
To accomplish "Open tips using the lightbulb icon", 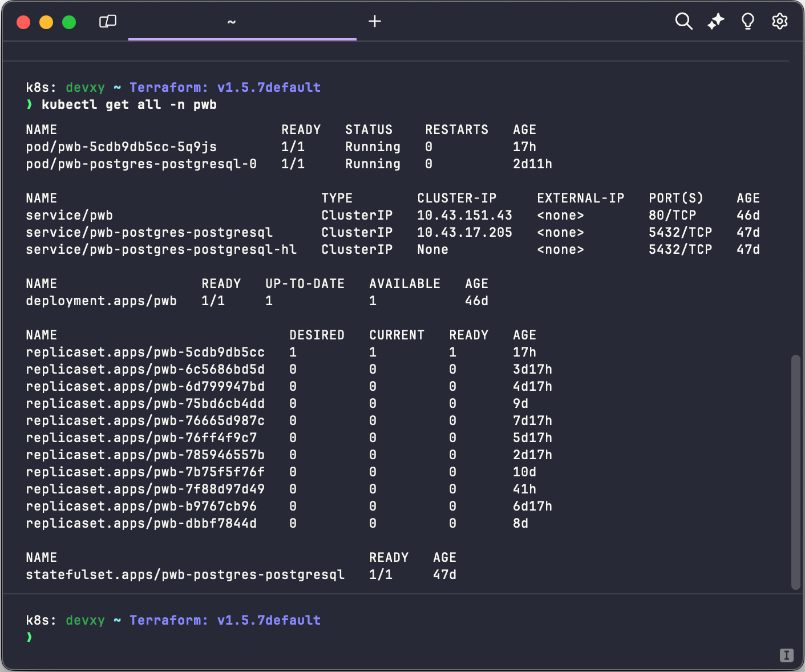I will pyautogui.click(x=748, y=21).
